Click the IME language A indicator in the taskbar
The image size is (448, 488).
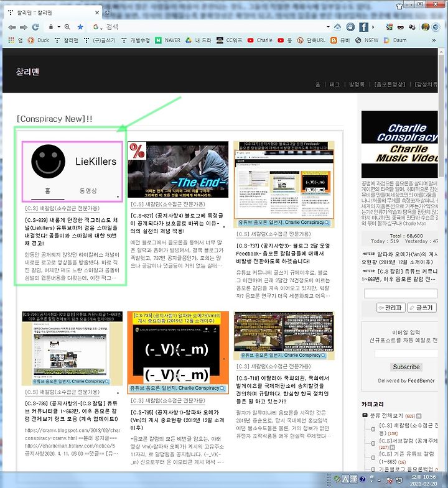345,479
